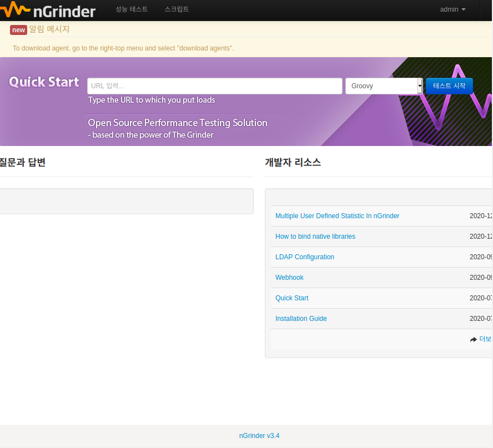Click the Quick Start banner title
Screen dimensions: 493x448
pos(44,82)
